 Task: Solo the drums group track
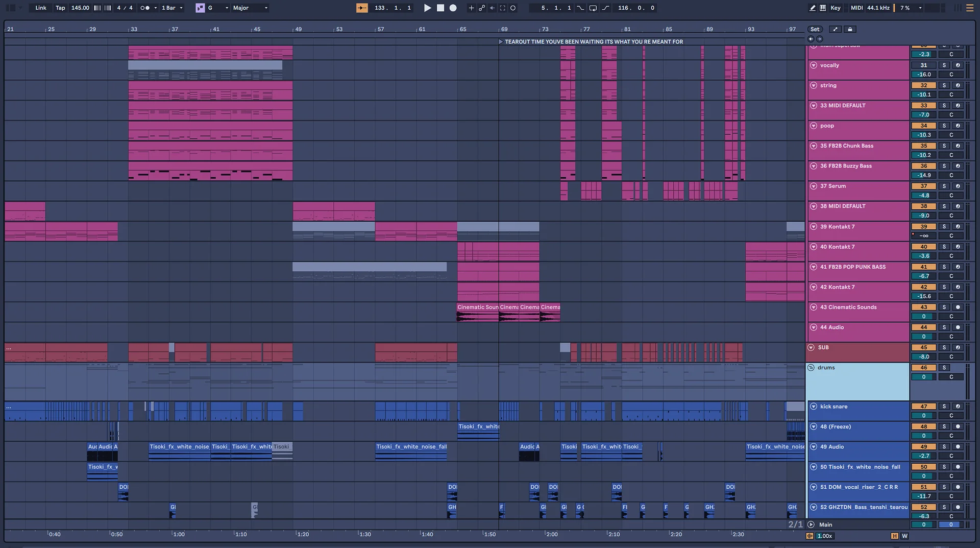(x=944, y=368)
